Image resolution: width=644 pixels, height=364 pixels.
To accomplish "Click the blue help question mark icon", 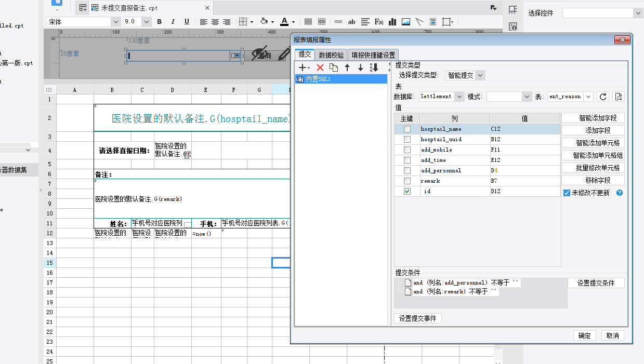I will 620,193.
